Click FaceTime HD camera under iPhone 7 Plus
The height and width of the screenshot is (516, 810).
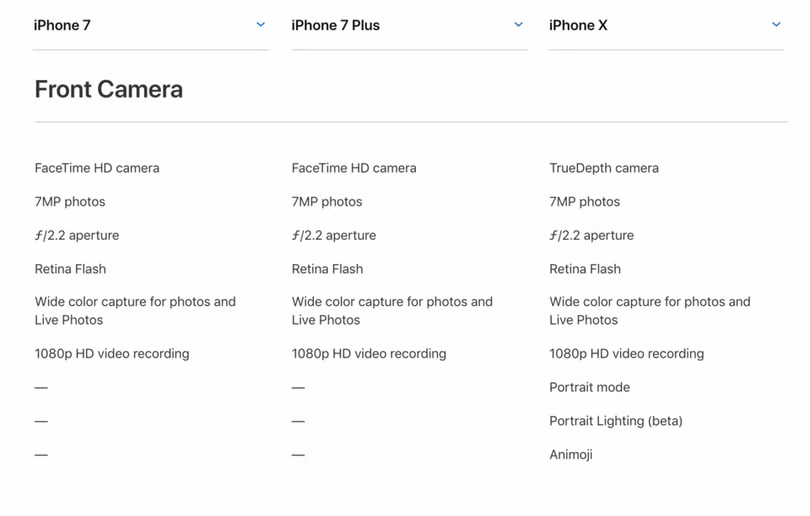pos(353,168)
